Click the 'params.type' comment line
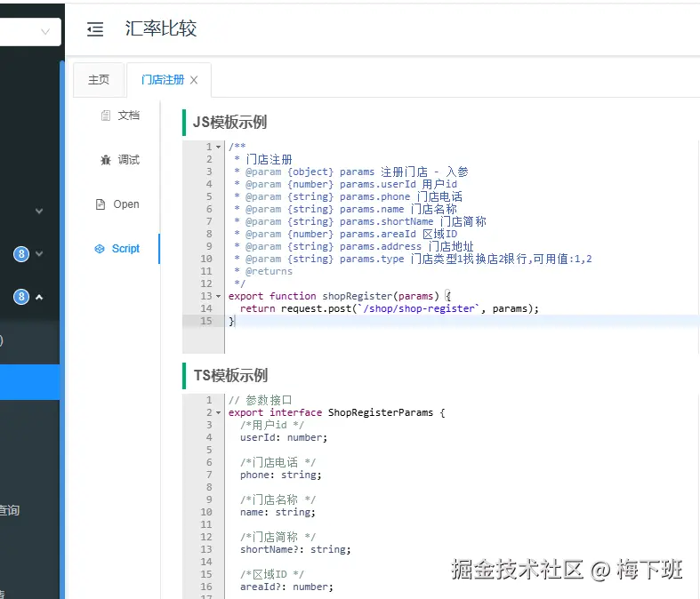 click(413, 259)
